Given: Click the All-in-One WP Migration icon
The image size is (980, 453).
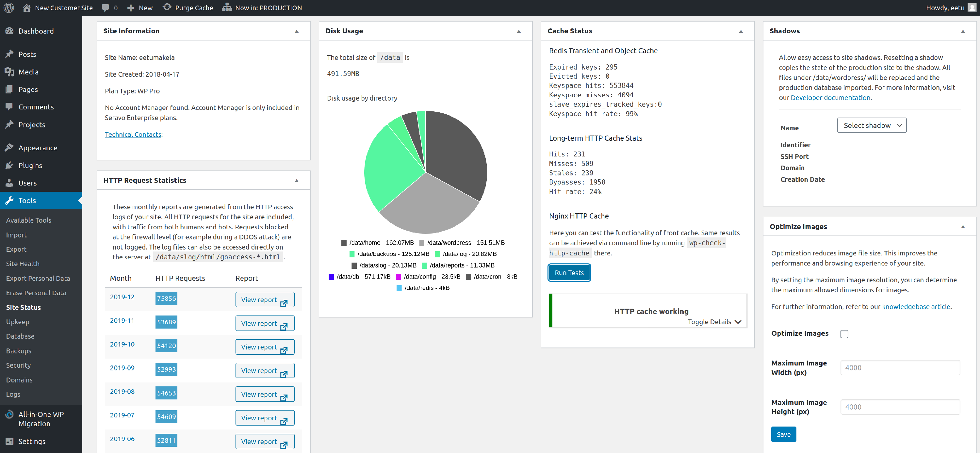Looking at the screenshot, I should pos(9,414).
